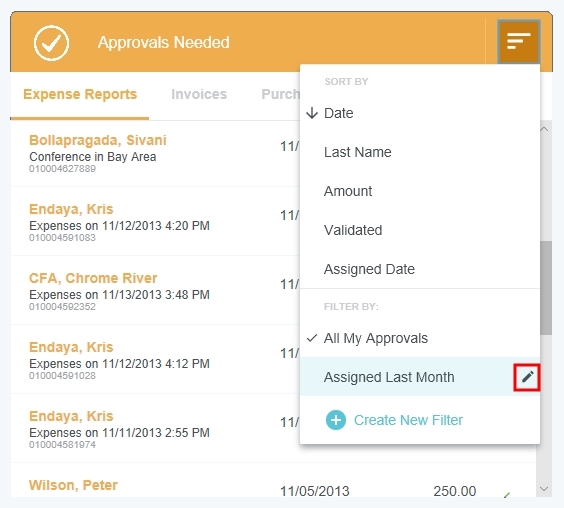This screenshot has height=508, width=564.
Task: Click the checkmark next to All My Approvals
Action: coord(312,338)
